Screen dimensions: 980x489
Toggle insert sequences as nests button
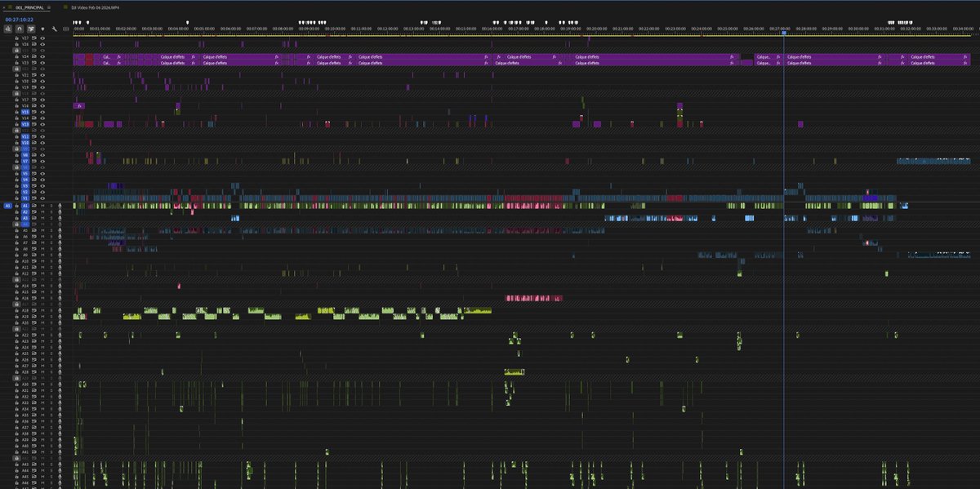pos(7,29)
